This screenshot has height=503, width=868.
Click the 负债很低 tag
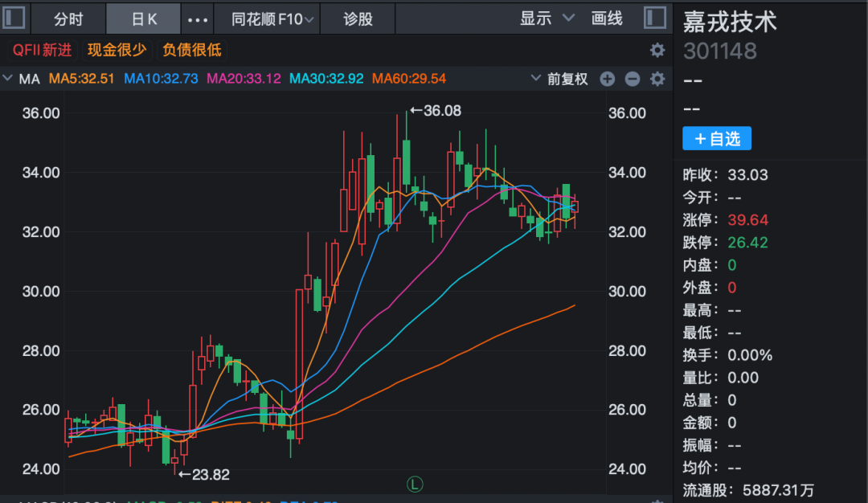[x=191, y=50]
